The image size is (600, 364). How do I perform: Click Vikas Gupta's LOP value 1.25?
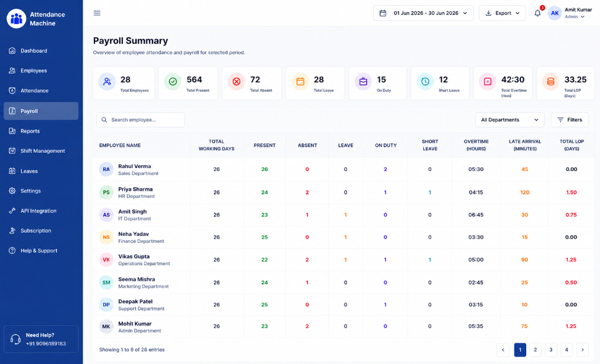pyautogui.click(x=571, y=260)
